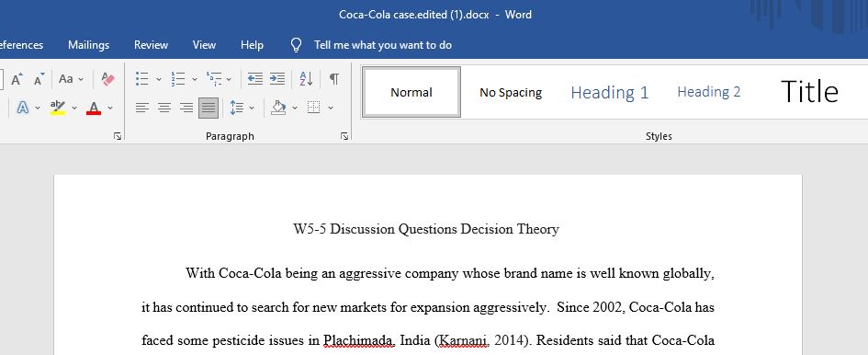Click the Sort A-Z icon

click(306, 79)
